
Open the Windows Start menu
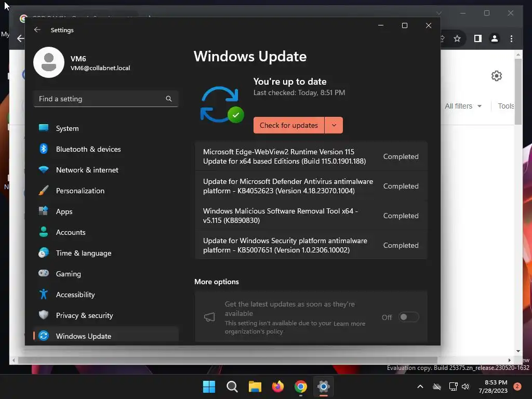(209, 387)
